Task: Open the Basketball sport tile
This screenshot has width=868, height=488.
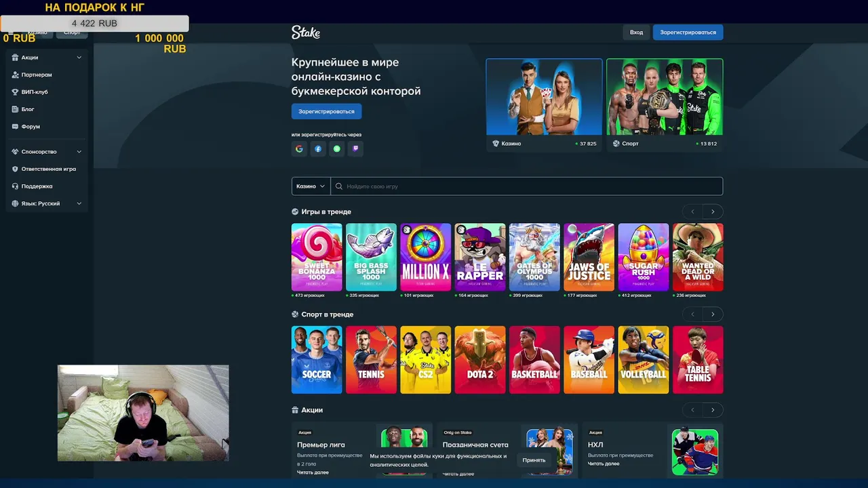Action: (x=534, y=360)
